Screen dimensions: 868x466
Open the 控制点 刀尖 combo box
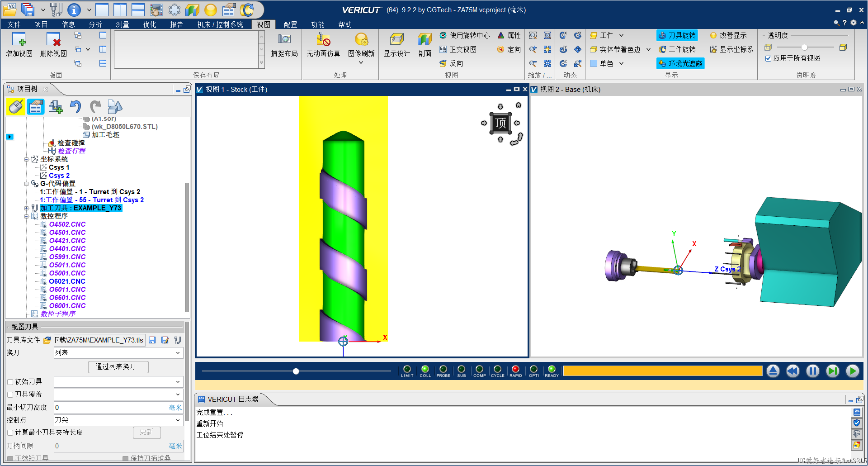pyautogui.click(x=118, y=420)
